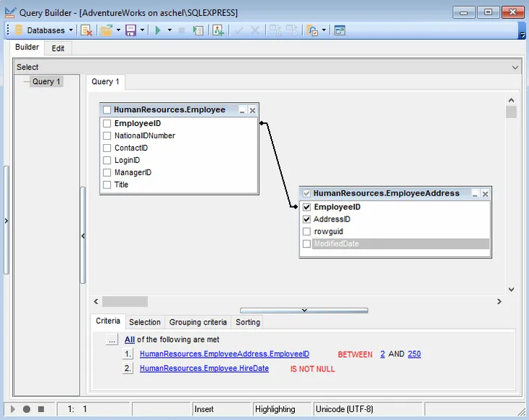This screenshot has width=529, height=420.
Task: Open the dropdown arrow next to query options icon
Action: [x=324, y=30]
